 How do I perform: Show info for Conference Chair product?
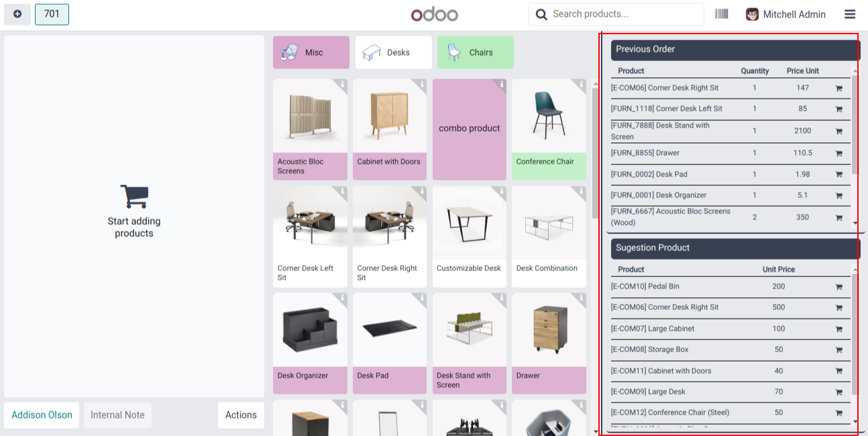pyautogui.click(x=581, y=85)
